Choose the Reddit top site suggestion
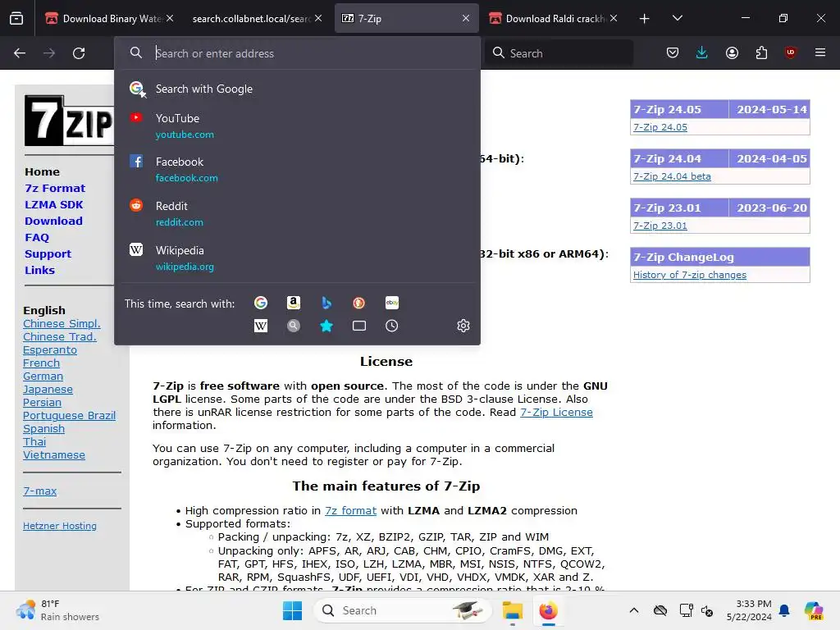The image size is (840, 630). tap(297, 214)
